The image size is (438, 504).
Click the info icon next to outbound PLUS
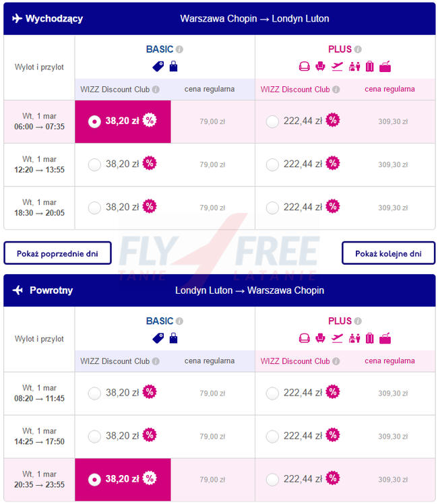coord(358,49)
